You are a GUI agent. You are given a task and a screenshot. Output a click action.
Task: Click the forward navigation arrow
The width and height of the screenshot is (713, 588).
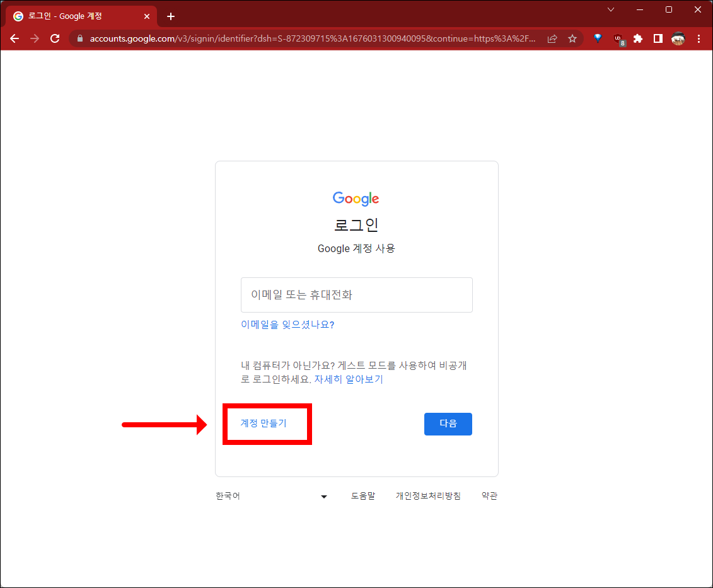pyautogui.click(x=35, y=38)
